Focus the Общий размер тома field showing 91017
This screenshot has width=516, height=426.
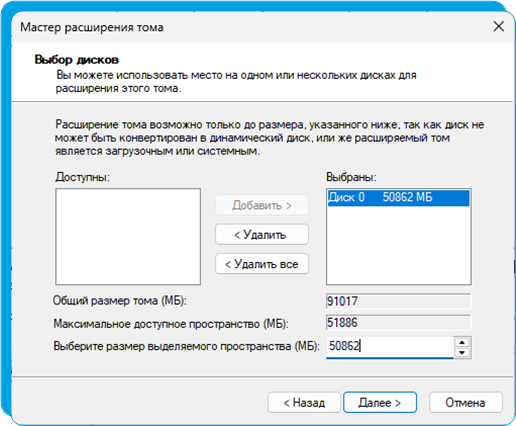click(398, 301)
